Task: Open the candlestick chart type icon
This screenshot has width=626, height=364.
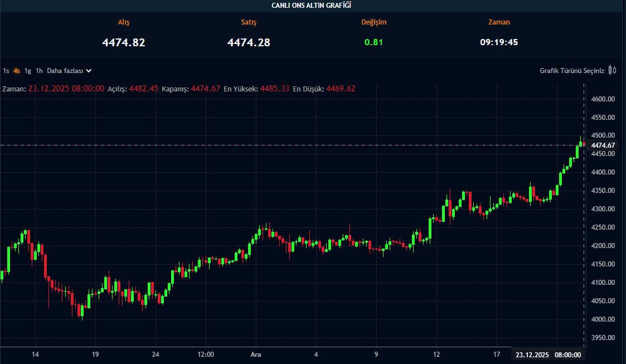Action: 612,70
